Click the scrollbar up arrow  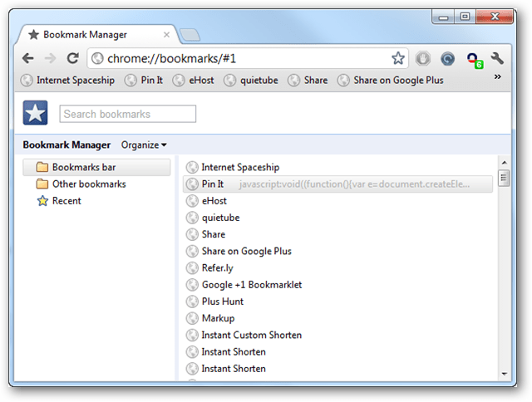tap(505, 163)
